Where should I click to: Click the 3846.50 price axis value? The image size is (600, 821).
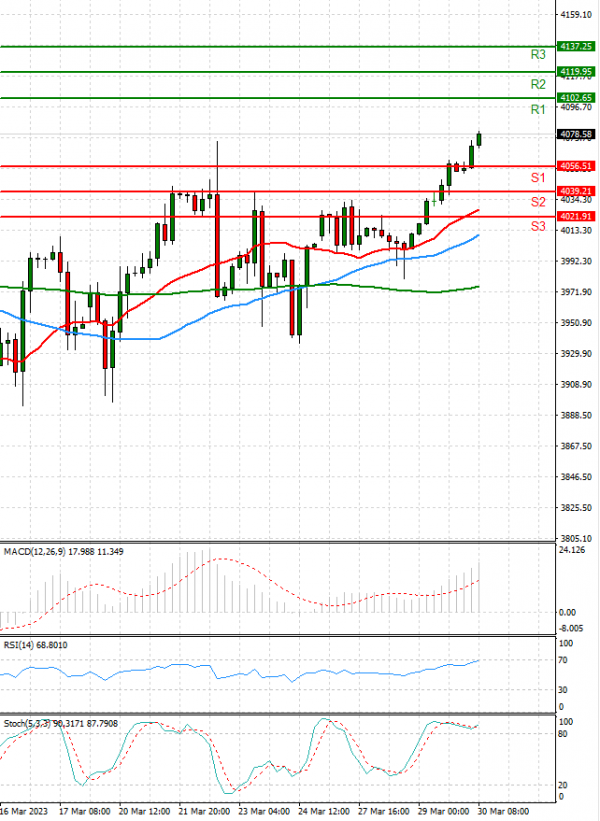tap(576, 477)
